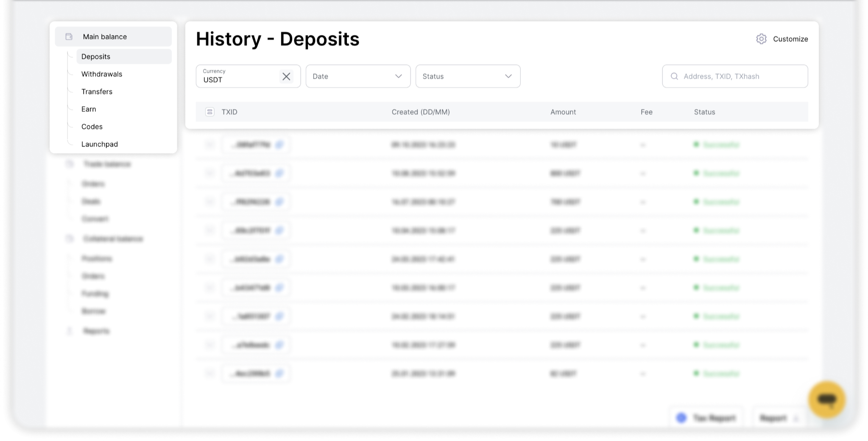Click the select-all icon beside TXID header
Image resolution: width=868 pixels, height=441 pixels.
tap(209, 112)
